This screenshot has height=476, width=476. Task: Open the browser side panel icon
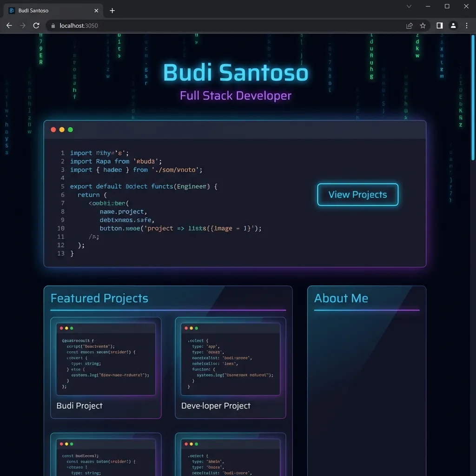439,26
